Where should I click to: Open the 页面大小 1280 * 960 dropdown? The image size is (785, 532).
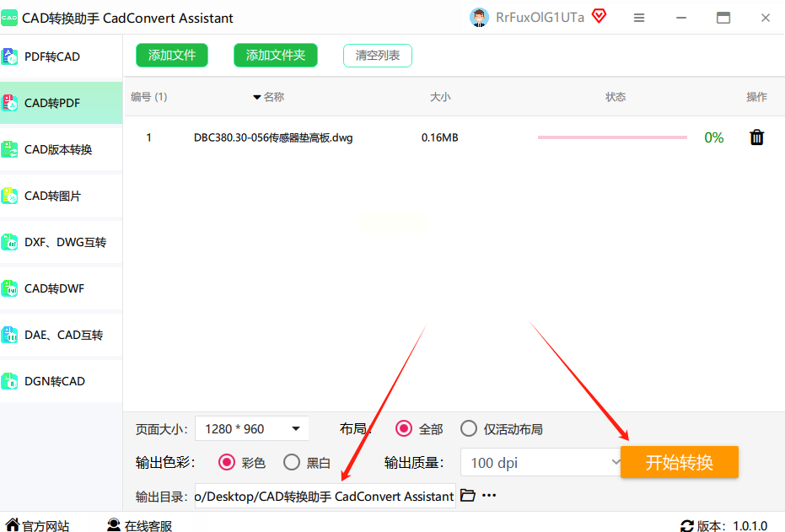click(x=252, y=429)
